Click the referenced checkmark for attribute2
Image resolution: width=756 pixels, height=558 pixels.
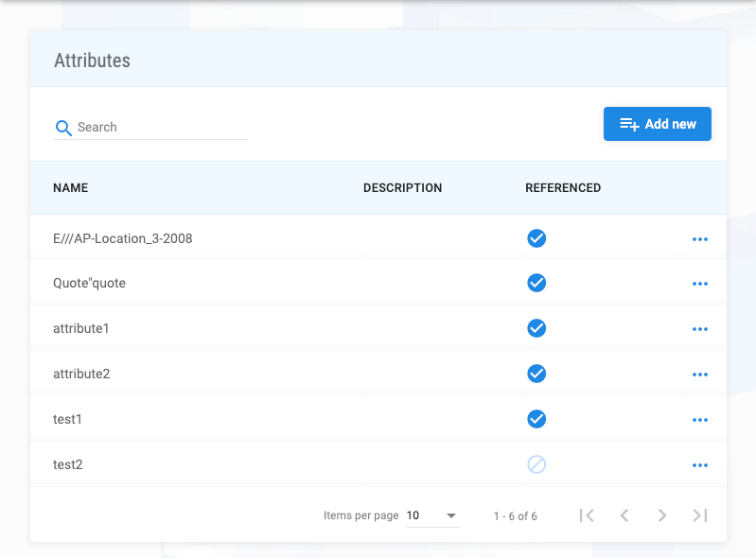(536, 374)
